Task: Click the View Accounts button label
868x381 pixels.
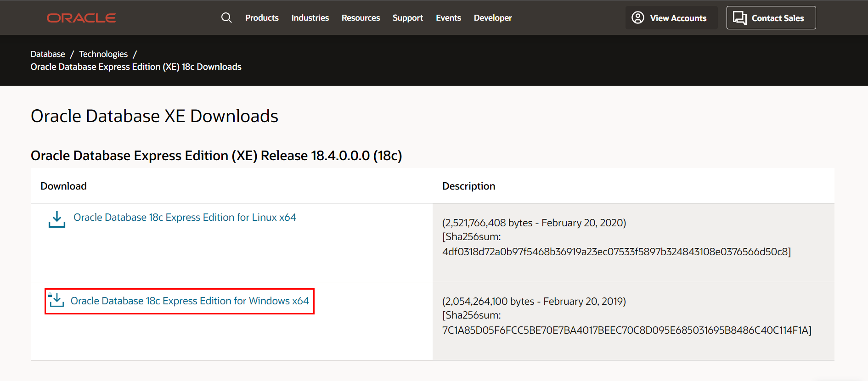Action: coord(678,18)
